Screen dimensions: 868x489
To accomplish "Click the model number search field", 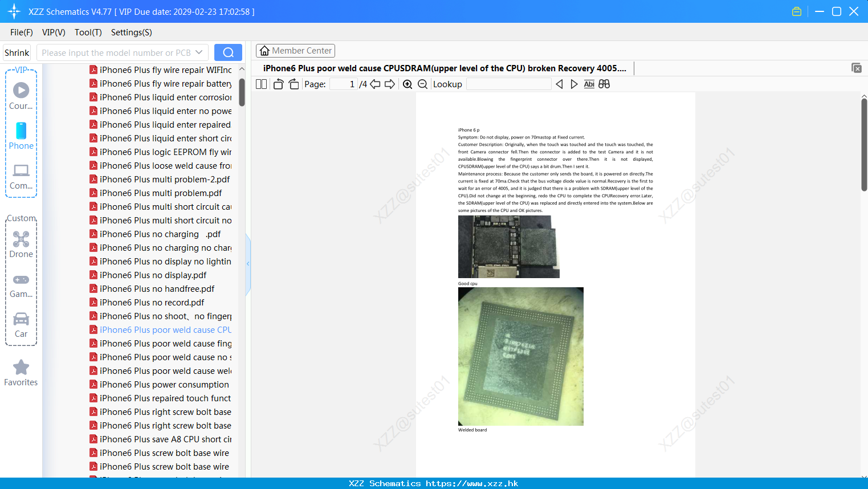I will (x=116, y=52).
